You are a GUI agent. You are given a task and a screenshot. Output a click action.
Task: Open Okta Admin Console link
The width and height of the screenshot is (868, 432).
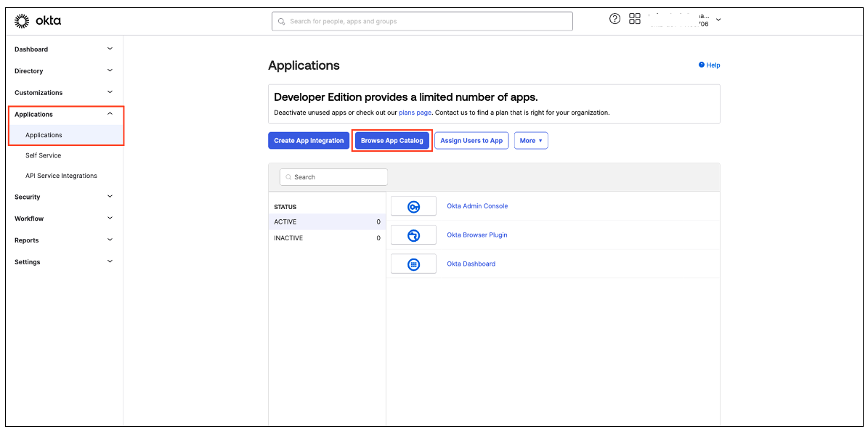coord(477,205)
